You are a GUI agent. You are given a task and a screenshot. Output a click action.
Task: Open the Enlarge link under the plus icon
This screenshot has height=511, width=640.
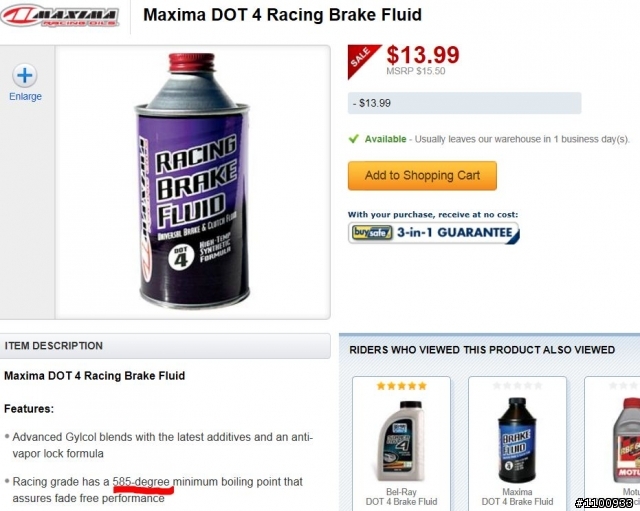click(25, 96)
